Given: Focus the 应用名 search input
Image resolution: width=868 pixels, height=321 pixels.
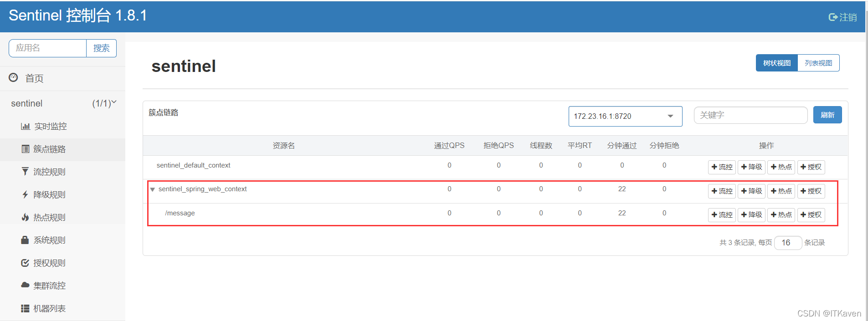Looking at the screenshot, I should (x=48, y=48).
